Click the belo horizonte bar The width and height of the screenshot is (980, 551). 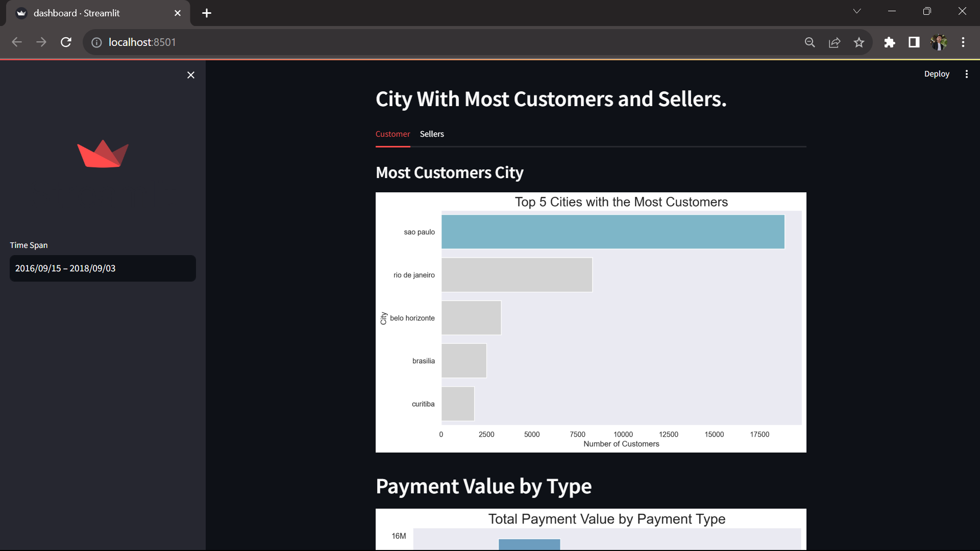471,318
